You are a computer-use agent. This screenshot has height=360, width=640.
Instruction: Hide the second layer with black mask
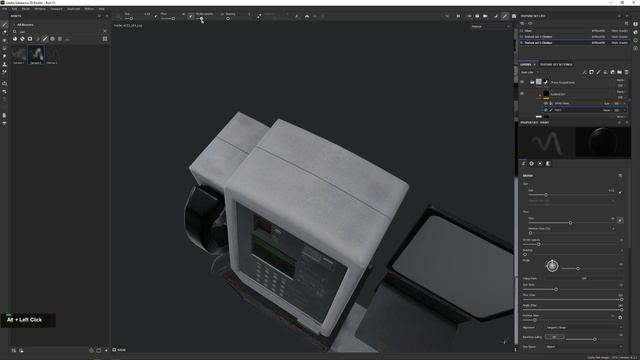coord(522,94)
